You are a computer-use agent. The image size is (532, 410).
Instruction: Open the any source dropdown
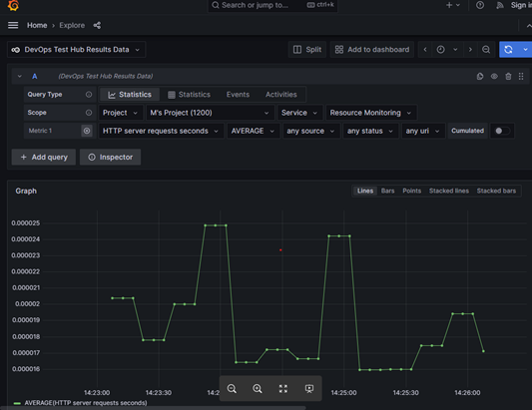click(310, 131)
